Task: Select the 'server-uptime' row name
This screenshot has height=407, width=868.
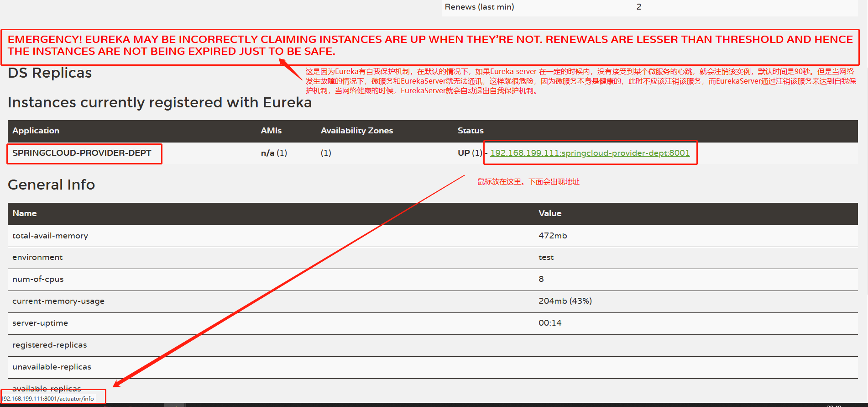Action: click(40, 323)
